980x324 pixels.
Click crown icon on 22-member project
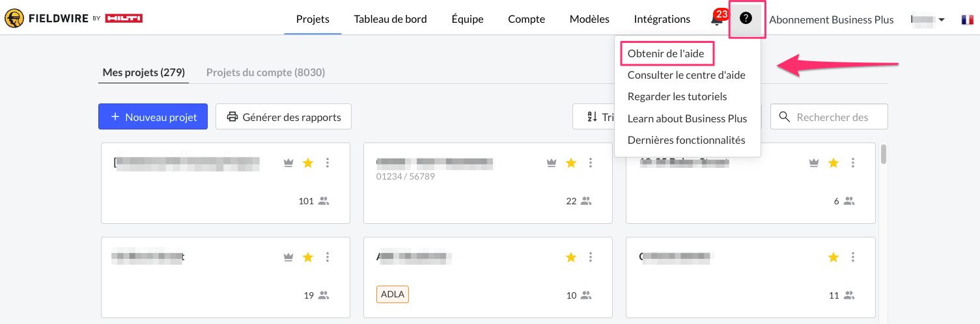point(552,163)
